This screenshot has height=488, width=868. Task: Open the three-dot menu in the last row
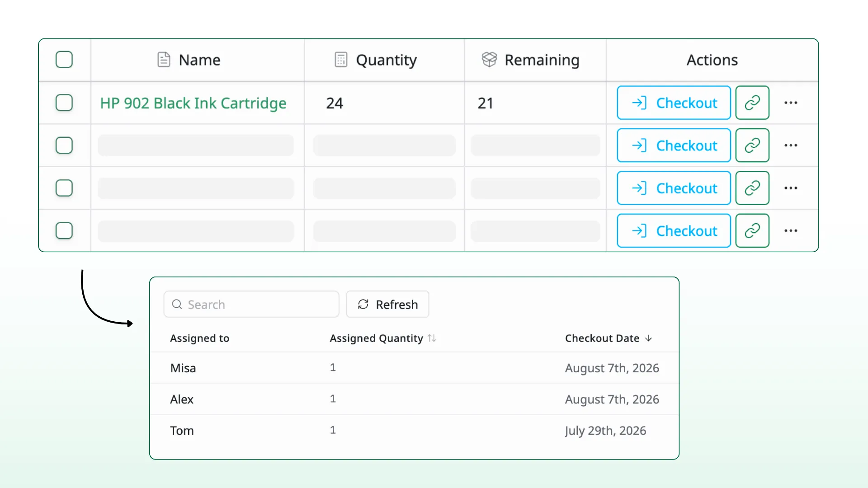pyautogui.click(x=791, y=231)
